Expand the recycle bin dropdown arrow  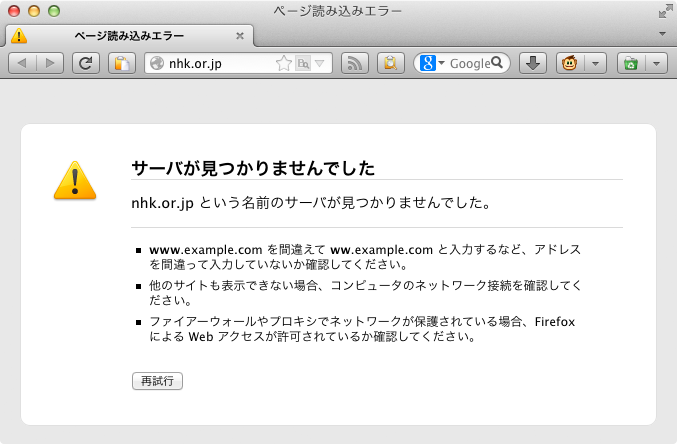click(x=657, y=63)
